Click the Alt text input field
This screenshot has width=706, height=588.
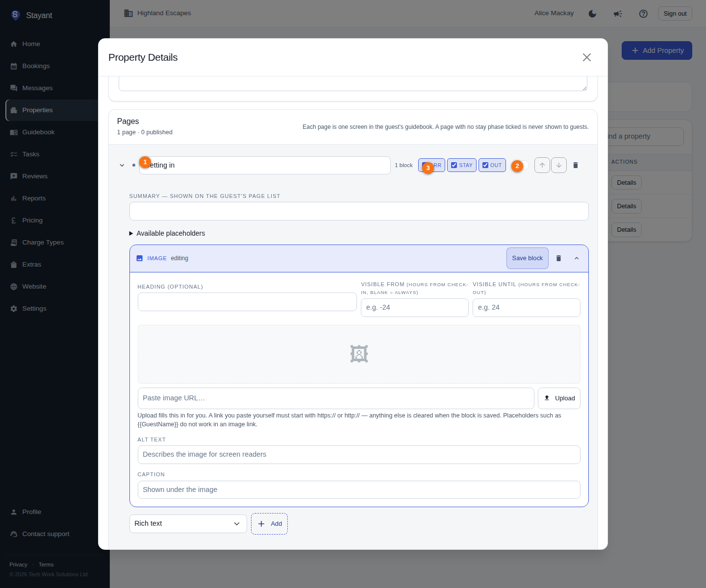(x=359, y=455)
